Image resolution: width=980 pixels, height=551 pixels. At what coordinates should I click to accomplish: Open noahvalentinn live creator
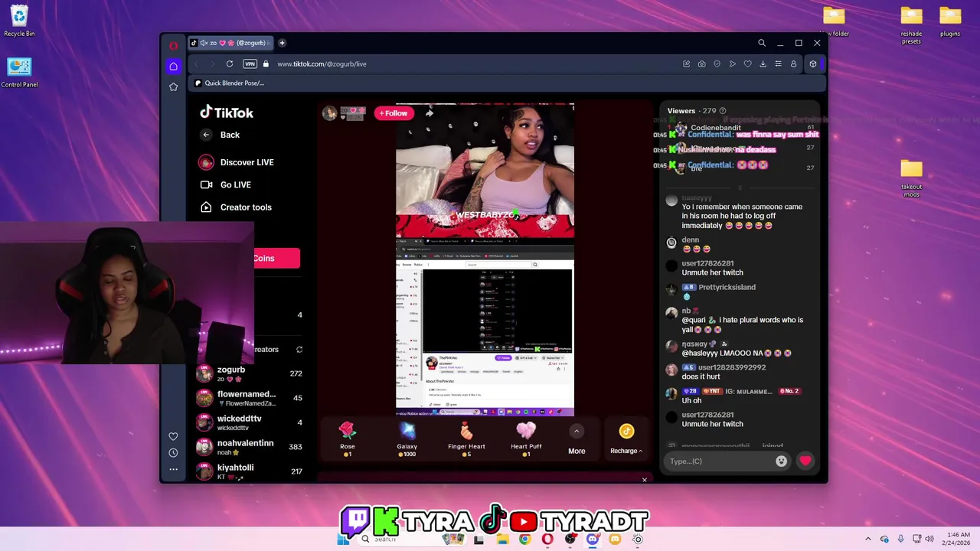tap(250, 447)
